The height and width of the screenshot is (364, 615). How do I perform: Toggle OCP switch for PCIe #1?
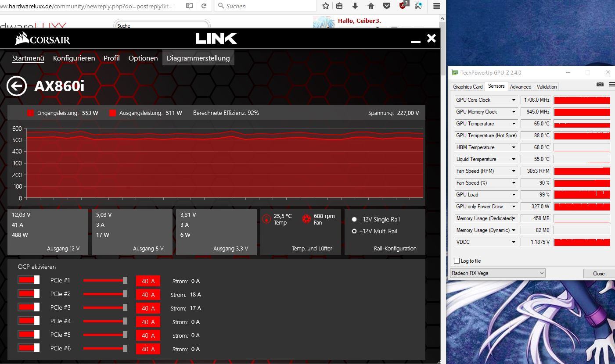[29, 280]
